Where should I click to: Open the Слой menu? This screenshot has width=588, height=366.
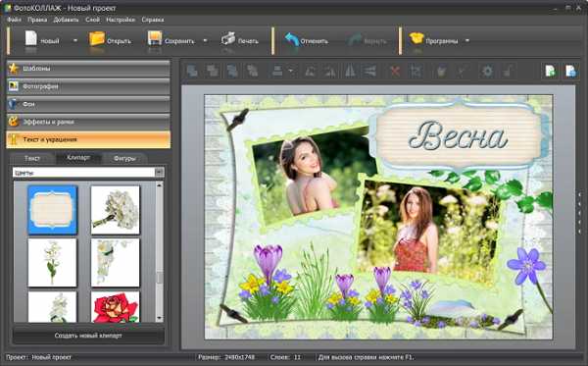tap(93, 20)
